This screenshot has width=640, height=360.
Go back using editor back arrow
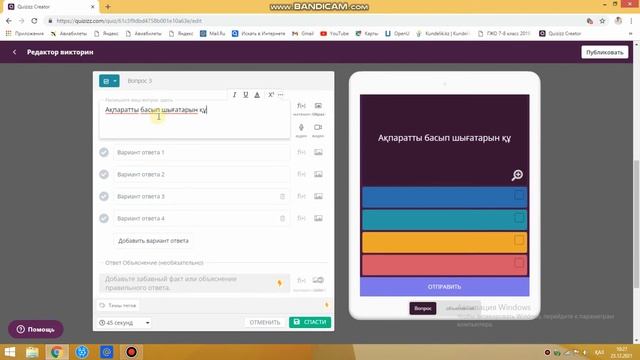[x=15, y=52]
